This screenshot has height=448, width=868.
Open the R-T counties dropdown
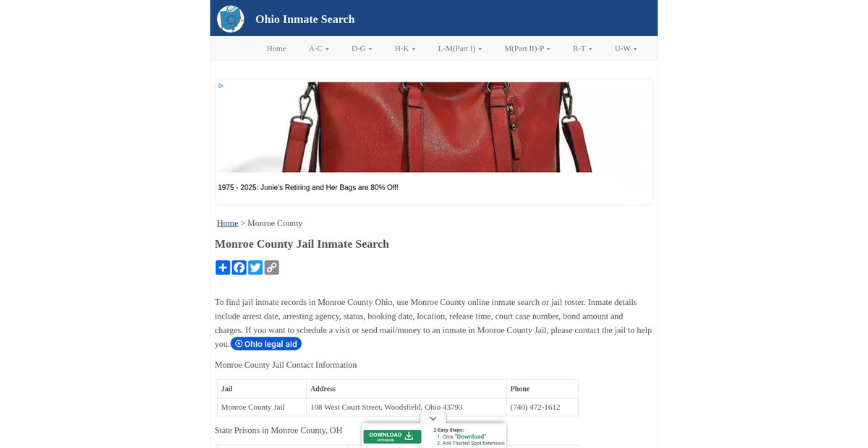(582, 48)
